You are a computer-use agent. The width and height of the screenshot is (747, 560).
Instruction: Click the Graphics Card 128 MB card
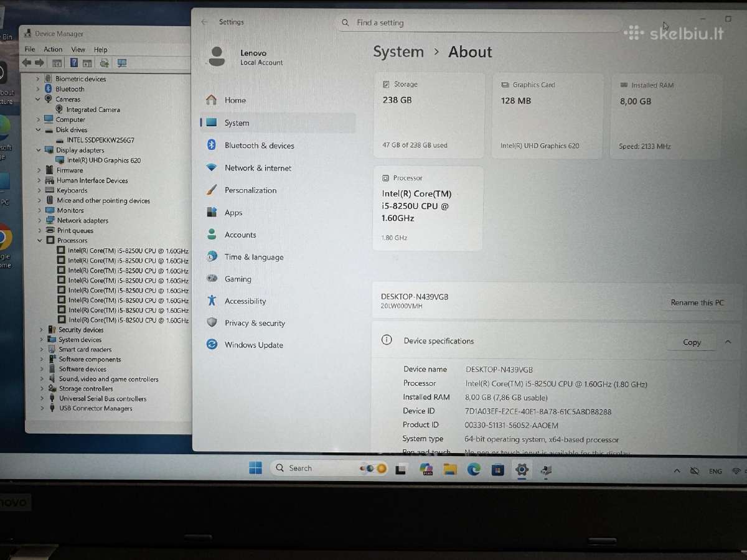[x=548, y=116]
